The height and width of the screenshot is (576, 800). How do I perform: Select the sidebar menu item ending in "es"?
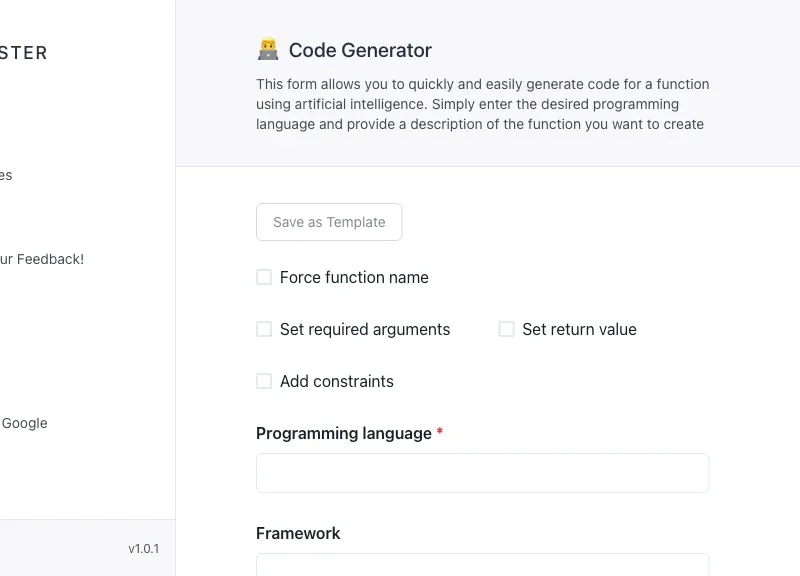tap(6, 175)
